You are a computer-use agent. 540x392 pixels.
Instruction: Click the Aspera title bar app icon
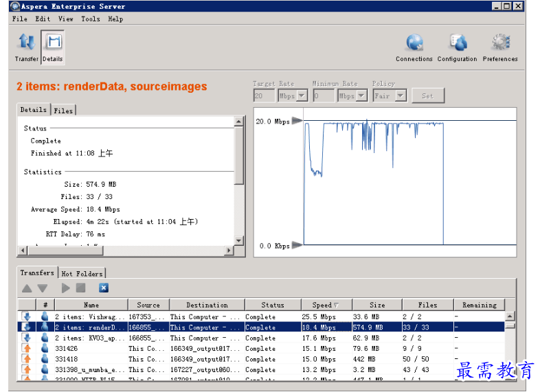(x=15, y=6)
